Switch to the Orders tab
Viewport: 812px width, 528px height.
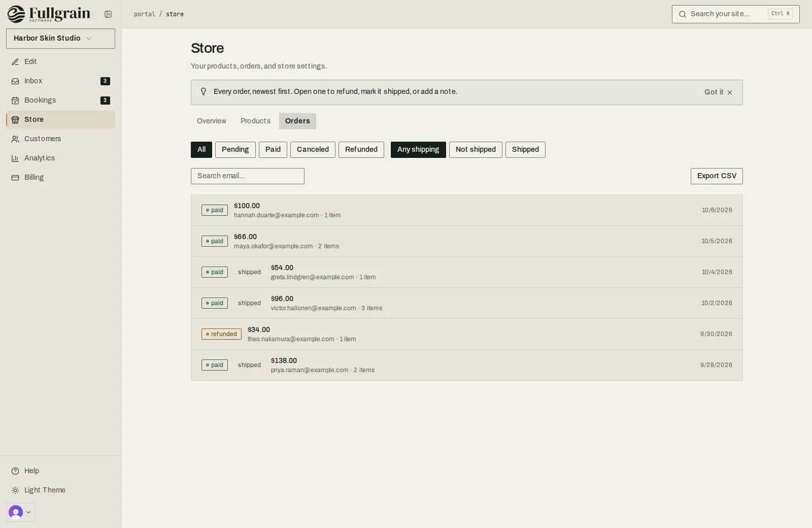(297, 121)
